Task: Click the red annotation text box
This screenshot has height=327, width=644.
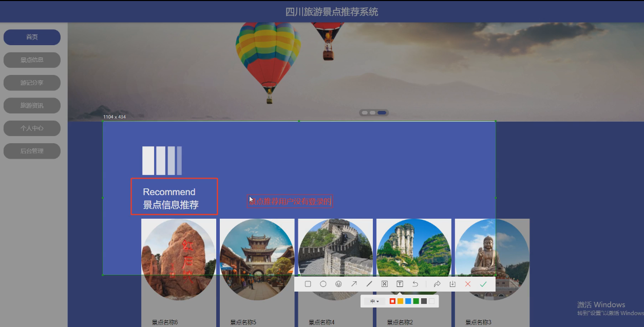Action: tap(290, 201)
